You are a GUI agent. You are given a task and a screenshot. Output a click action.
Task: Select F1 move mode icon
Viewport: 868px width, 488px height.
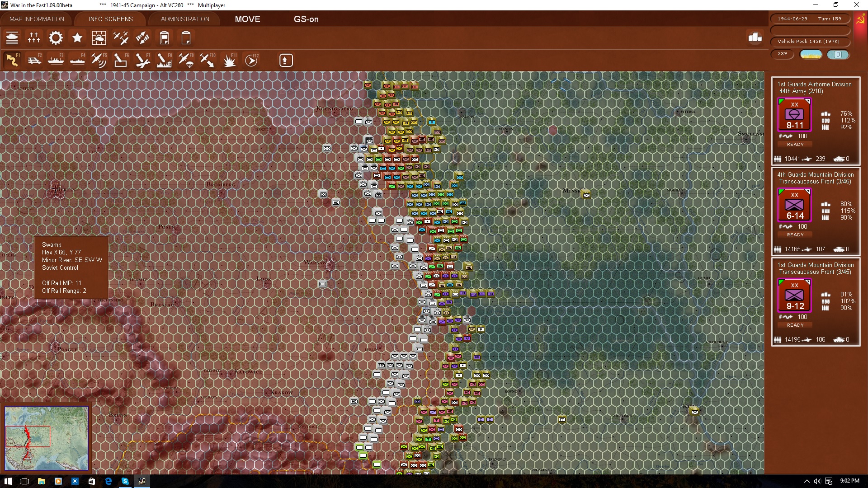pyautogui.click(x=12, y=60)
